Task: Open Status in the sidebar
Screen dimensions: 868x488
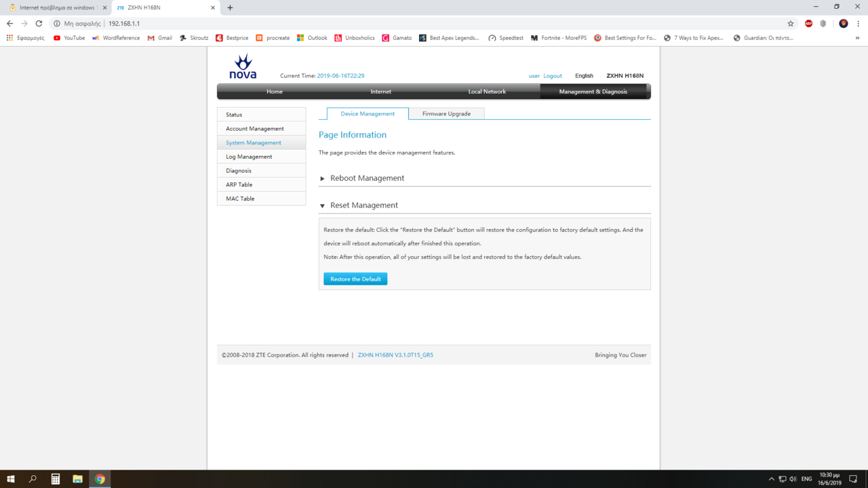Action: tap(261, 115)
